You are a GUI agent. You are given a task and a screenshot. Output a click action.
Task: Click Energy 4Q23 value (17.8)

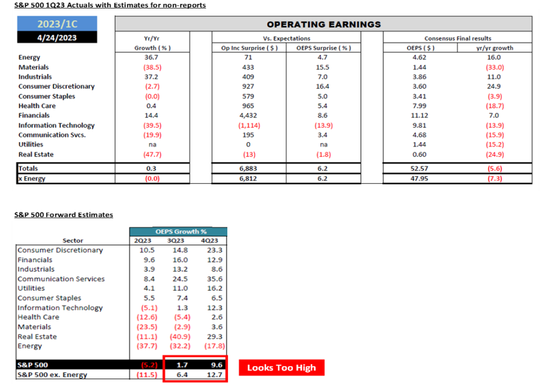(214, 346)
